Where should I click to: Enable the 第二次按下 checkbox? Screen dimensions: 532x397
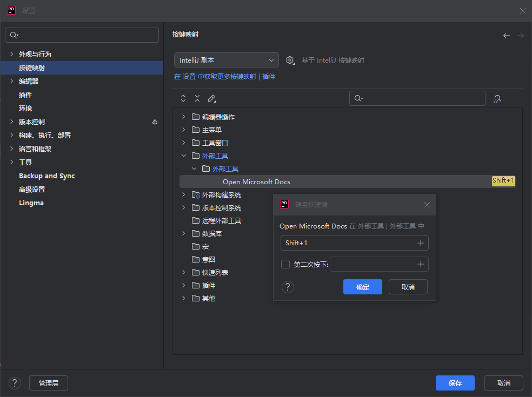coord(285,264)
